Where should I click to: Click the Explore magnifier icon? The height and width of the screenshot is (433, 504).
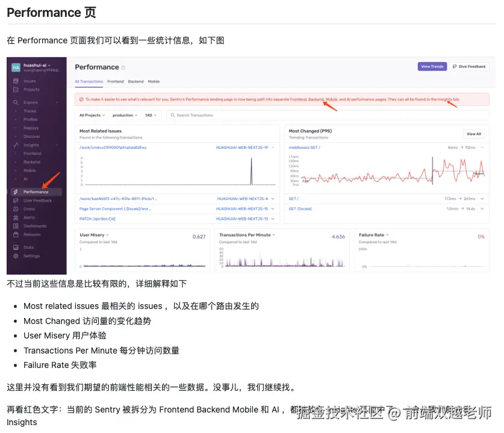[x=16, y=102]
